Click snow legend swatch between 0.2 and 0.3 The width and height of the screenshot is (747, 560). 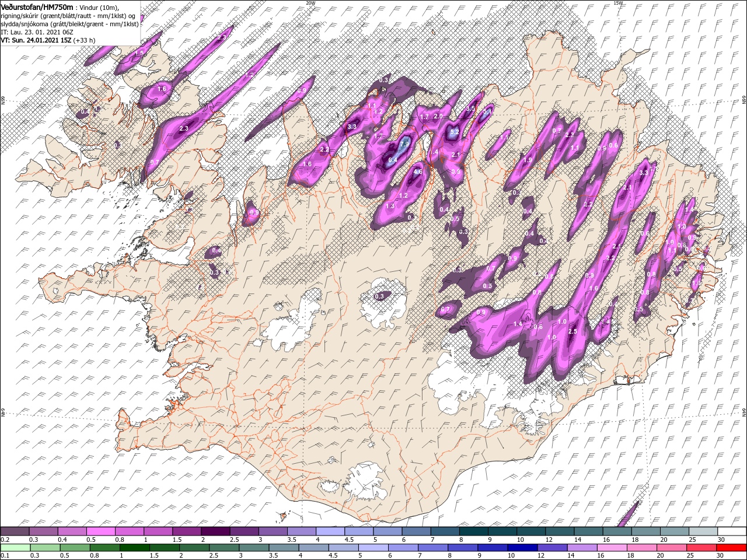[x=15, y=531]
